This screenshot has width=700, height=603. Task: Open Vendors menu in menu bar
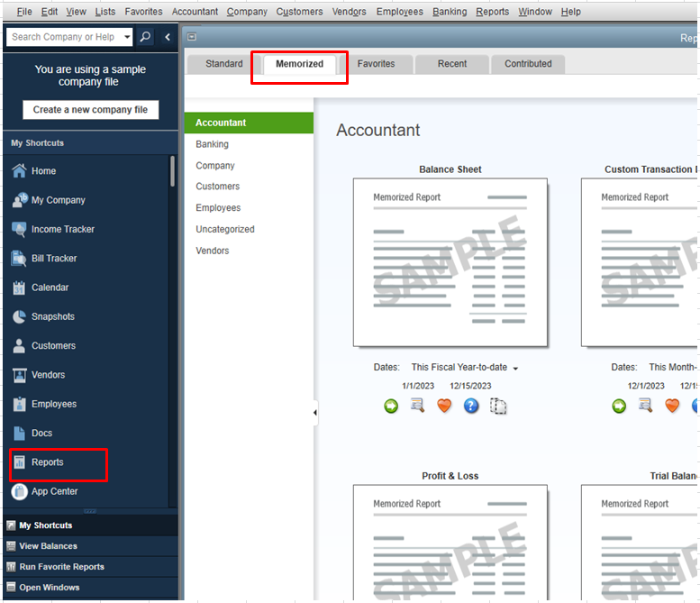coord(350,12)
